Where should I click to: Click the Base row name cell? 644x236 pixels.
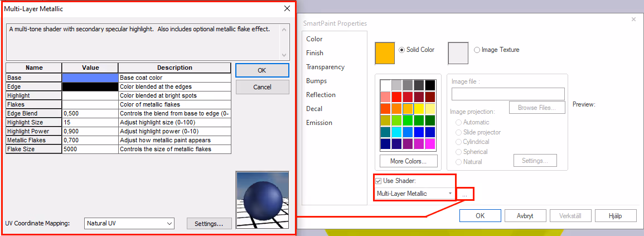click(34, 78)
